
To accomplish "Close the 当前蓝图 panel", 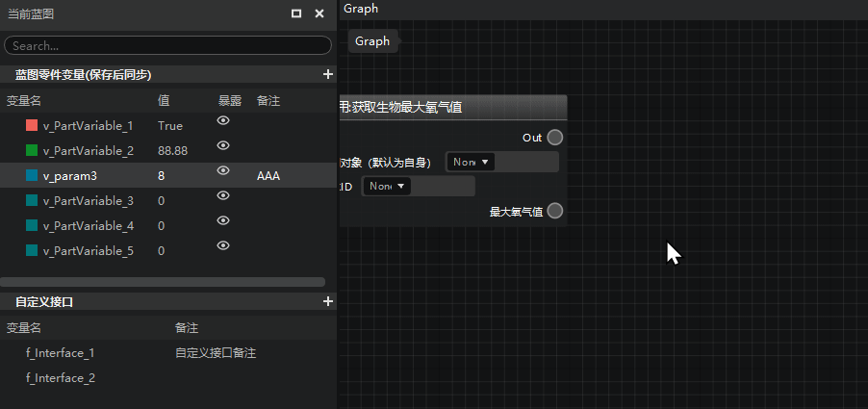I will [319, 13].
